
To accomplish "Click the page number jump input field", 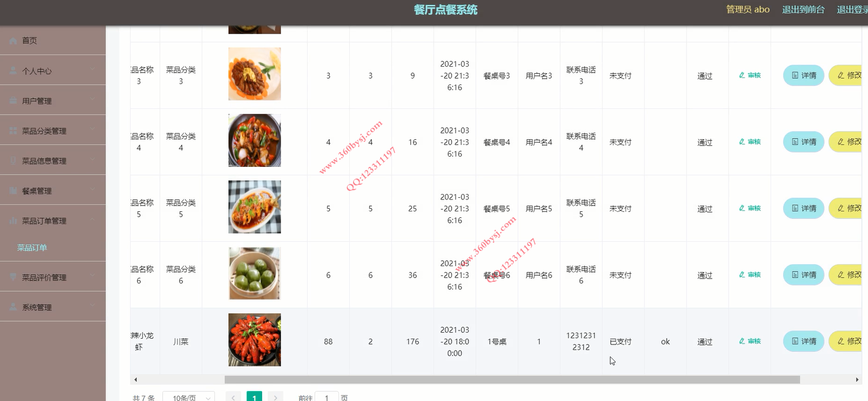I will point(327,397).
